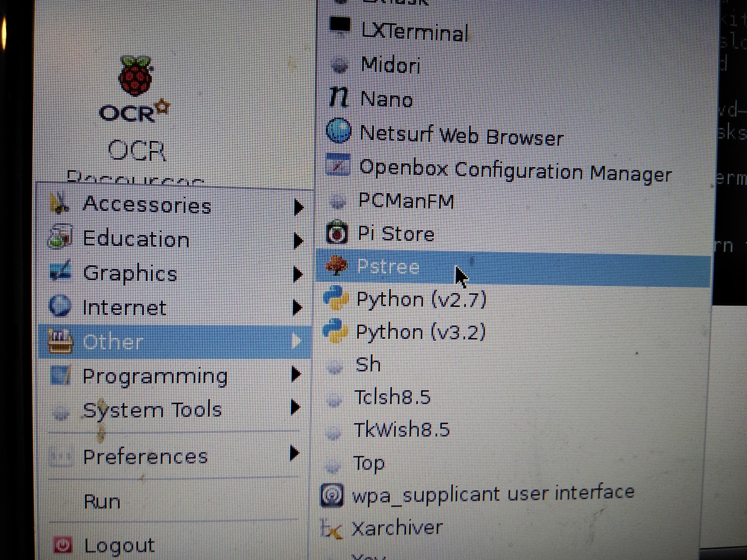Collapse the Other submenu via its arrow
The image size is (747, 560).
tap(296, 341)
